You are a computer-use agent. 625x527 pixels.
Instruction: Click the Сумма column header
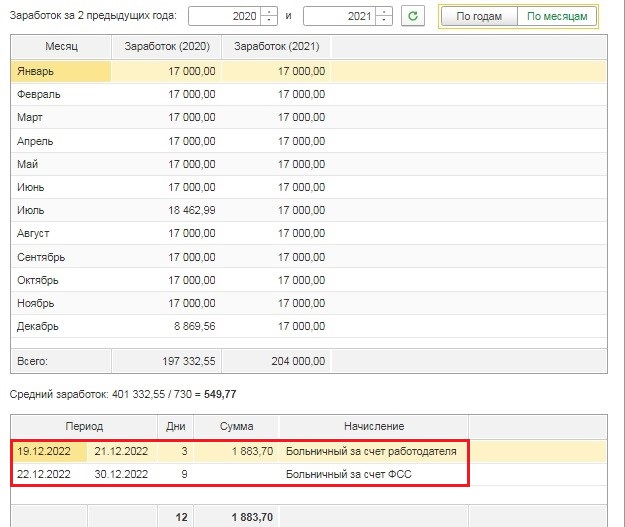click(x=236, y=427)
